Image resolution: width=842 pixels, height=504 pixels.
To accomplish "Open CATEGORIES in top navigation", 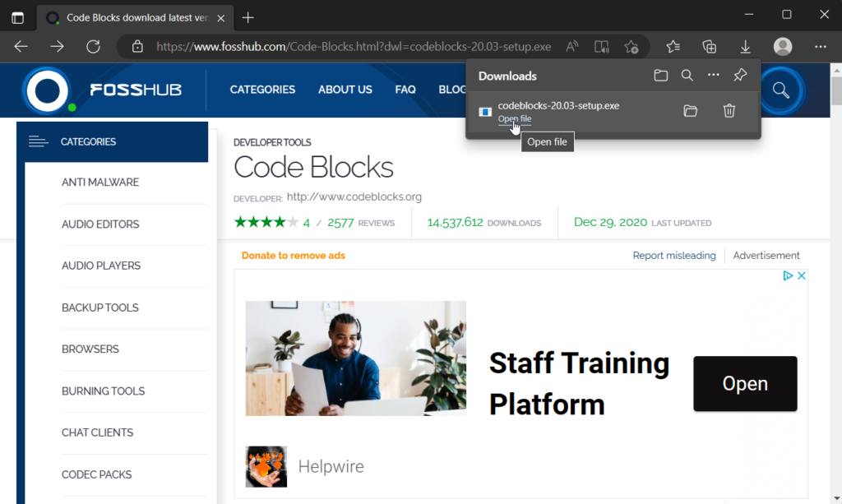I will pyautogui.click(x=262, y=90).
